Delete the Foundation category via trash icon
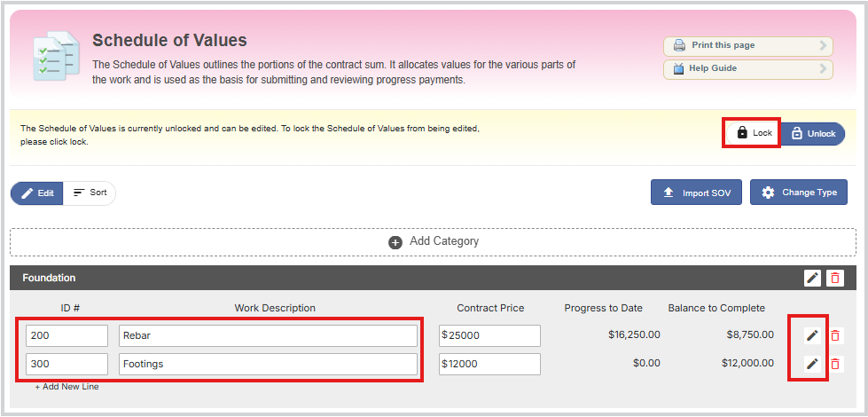 click(835, 278)
